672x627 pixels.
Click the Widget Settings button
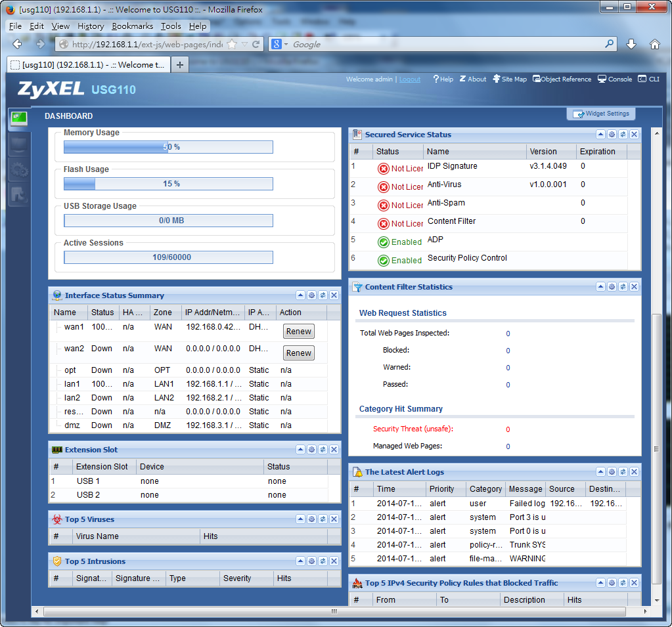tap(601, 114)
